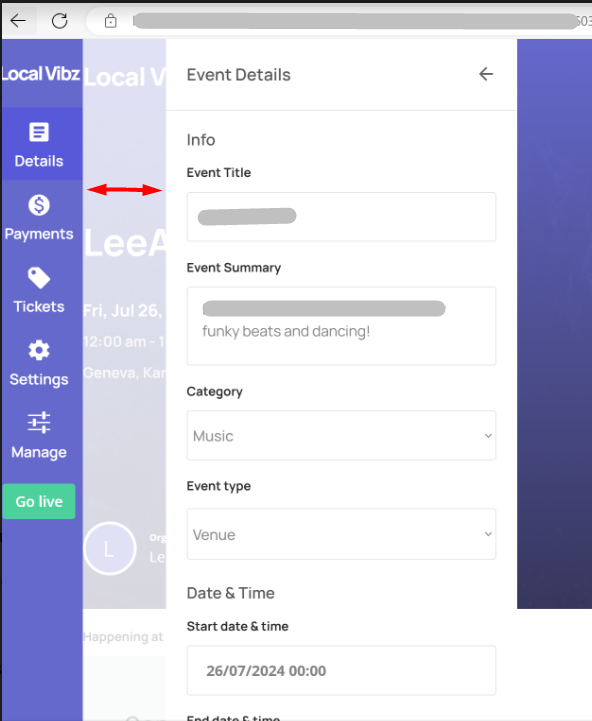This screenshot has height=721, width=592.
Task: Click into the Event Title field
Action: [x=341, y=217]
